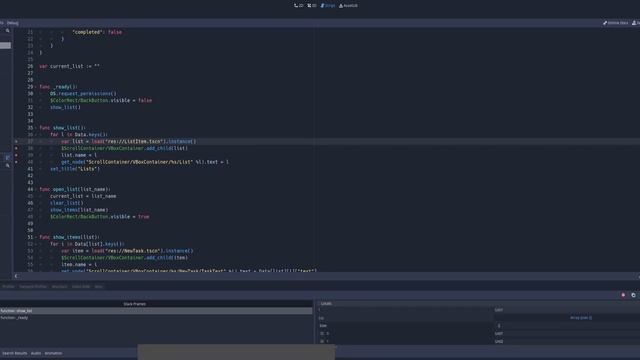
Task: Collapse the _ready function fold arrow
Action: [x=36, y=87]
